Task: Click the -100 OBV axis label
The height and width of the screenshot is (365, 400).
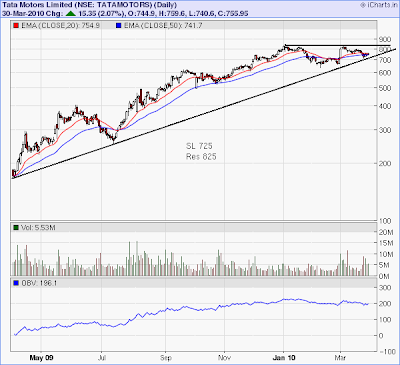Action: coord(387,352)
